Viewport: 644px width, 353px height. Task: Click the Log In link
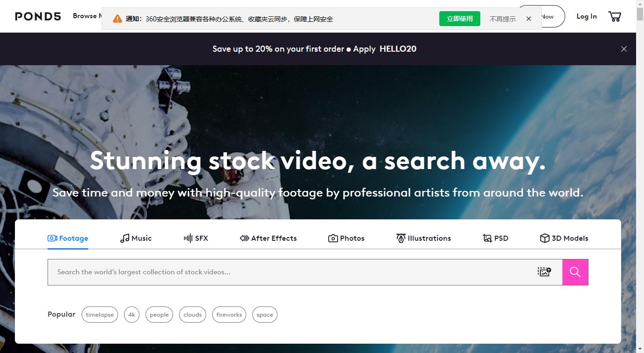coord(587,16)
